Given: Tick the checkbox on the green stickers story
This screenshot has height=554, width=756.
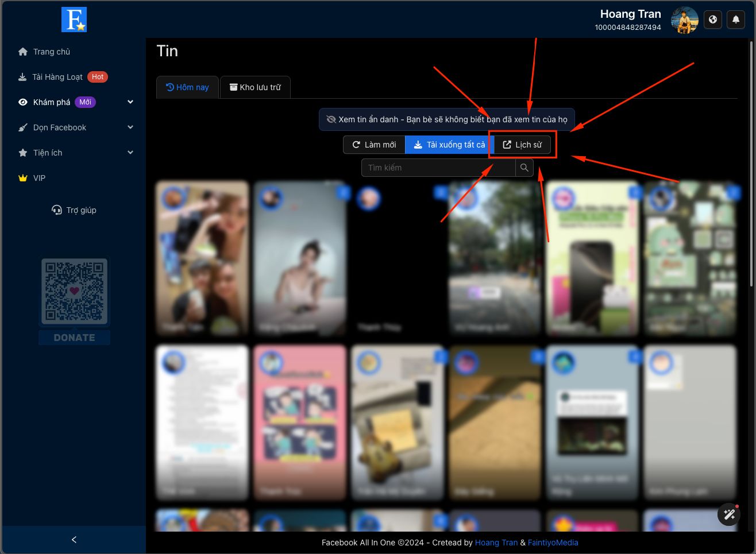Looking at the screenshot, I should point(732,192).
